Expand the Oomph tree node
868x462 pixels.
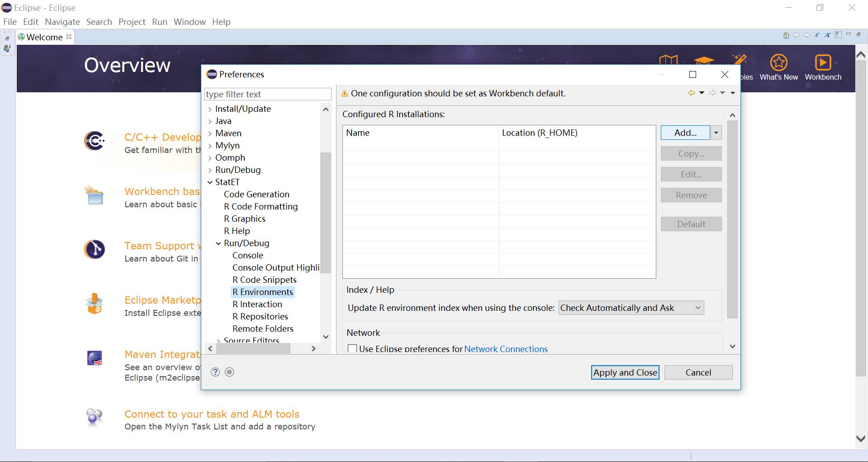click(210, 158)
